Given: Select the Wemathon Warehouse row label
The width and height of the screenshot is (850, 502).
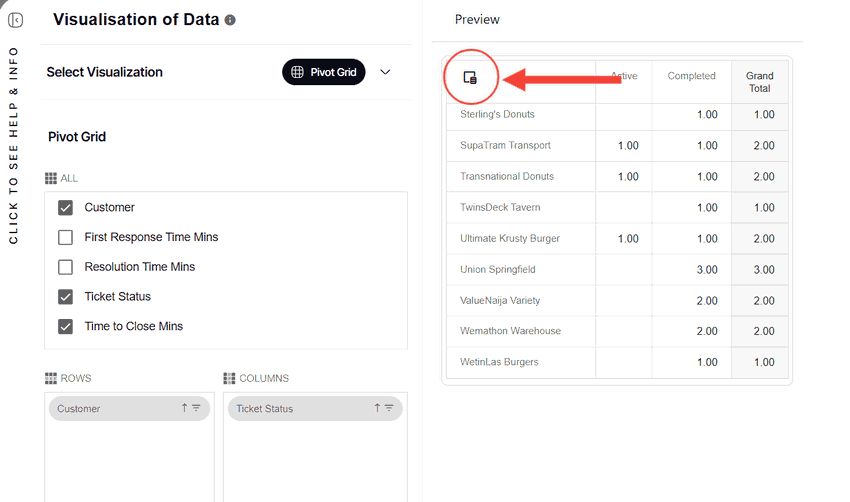Looking at the screenshot, I should (x=510, y=331).
